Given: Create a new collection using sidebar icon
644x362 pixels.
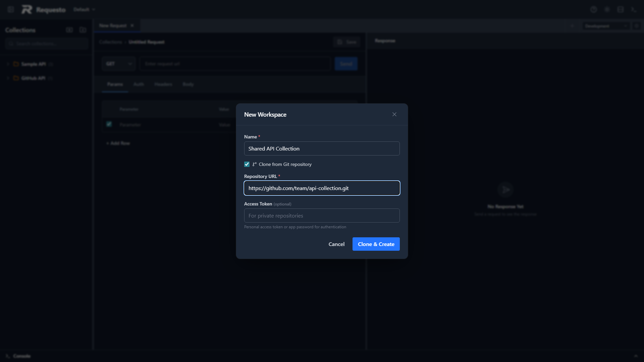Looking at the screenshot, I should click(x=69, y=30).
